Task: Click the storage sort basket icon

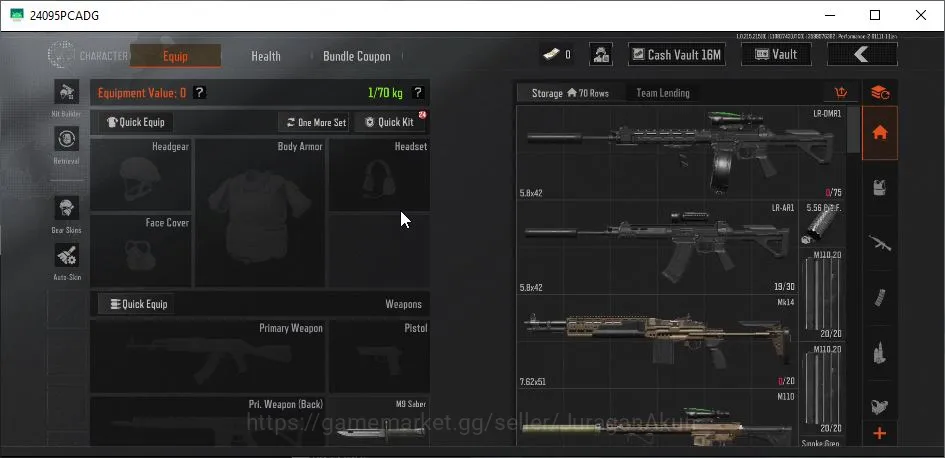Action: click(x=841, y=93)
